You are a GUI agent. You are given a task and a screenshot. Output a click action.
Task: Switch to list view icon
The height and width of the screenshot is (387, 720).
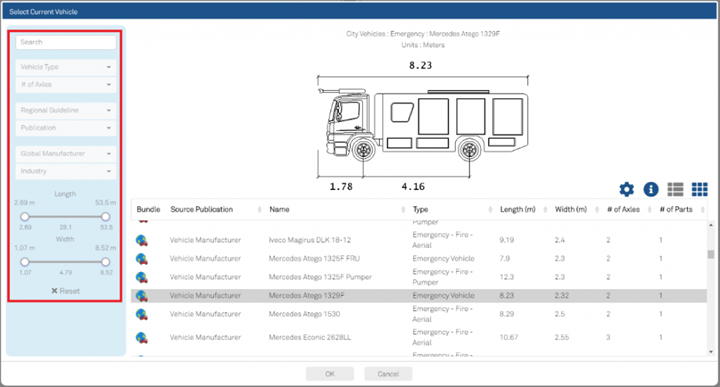point(675,189)
